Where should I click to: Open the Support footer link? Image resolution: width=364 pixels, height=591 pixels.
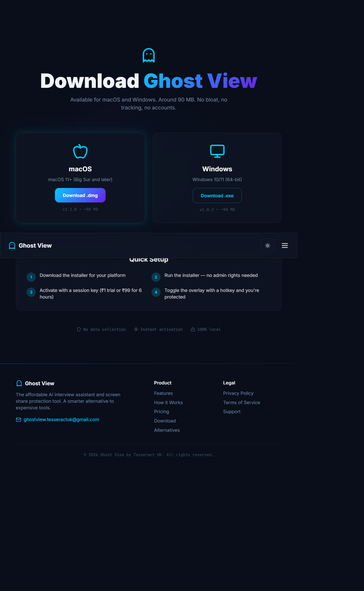[232, 412]
